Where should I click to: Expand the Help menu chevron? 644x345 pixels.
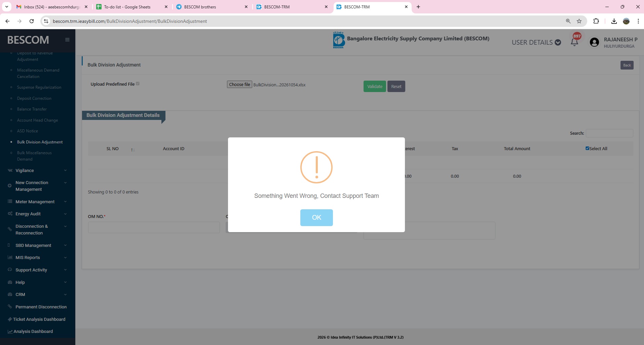[x=65, y=282]
